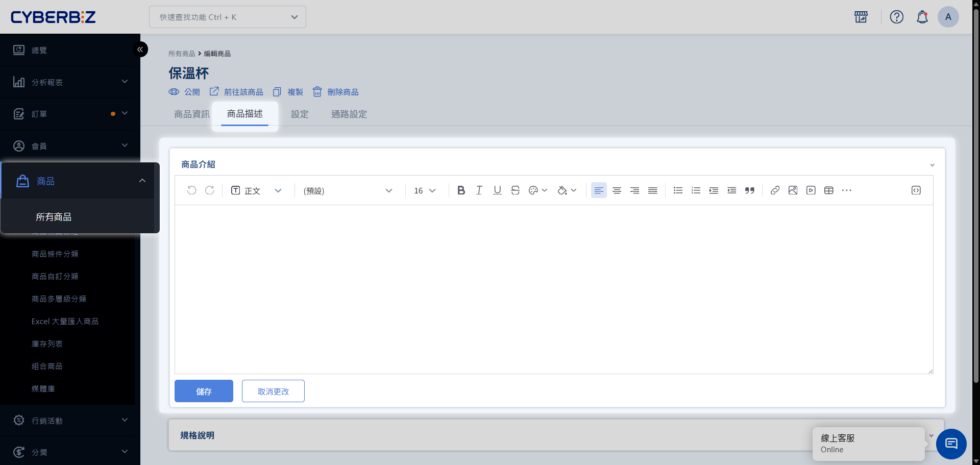Click the Bold formatting icon
Viewport: 980px width, 465px height.
[x=461, y=190]
